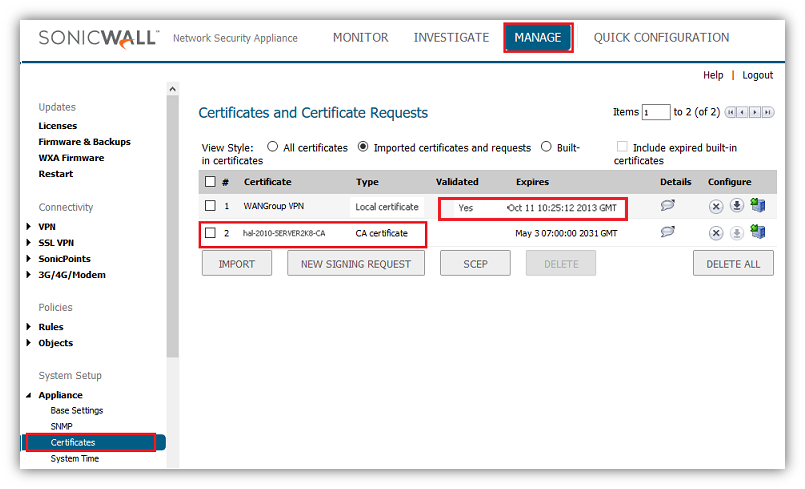Select the All certificates radio button

tap(272, 147)
